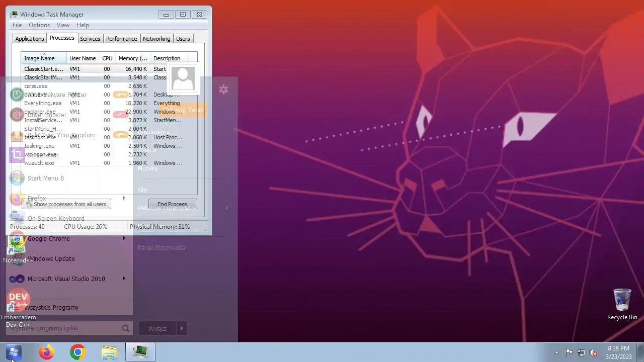Open shutdown options arrow beside Wyłącz

pos(182,328)
